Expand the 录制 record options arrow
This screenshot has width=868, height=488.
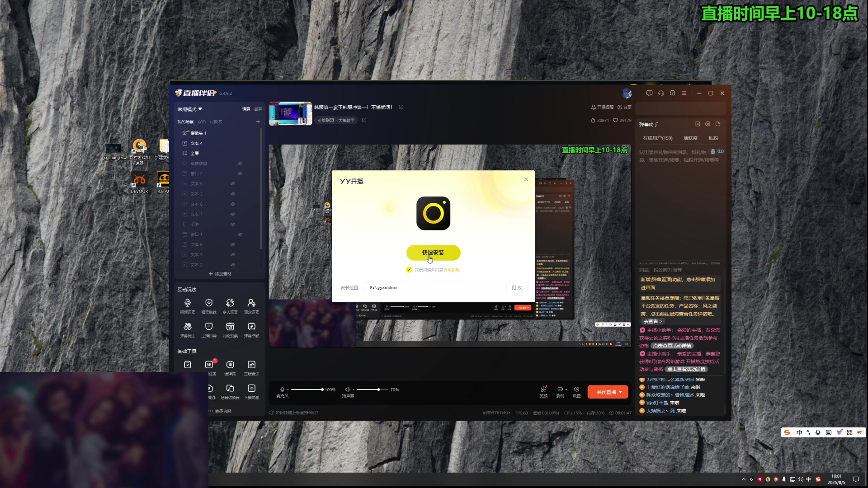566,389
